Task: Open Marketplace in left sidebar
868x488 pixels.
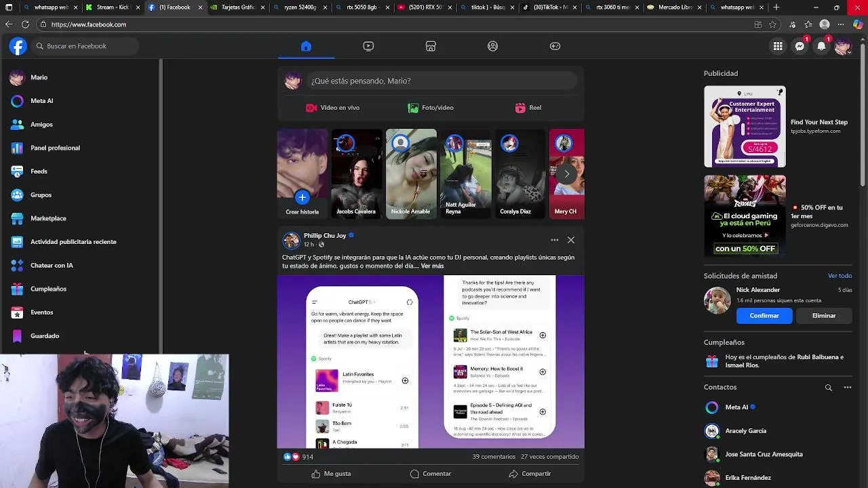Action: pos(81,218)
